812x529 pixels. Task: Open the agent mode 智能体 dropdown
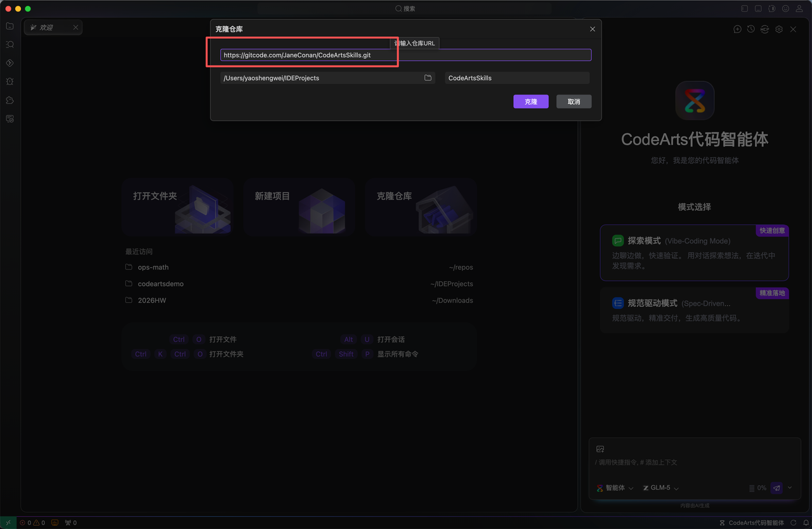(x=615, y=488)
